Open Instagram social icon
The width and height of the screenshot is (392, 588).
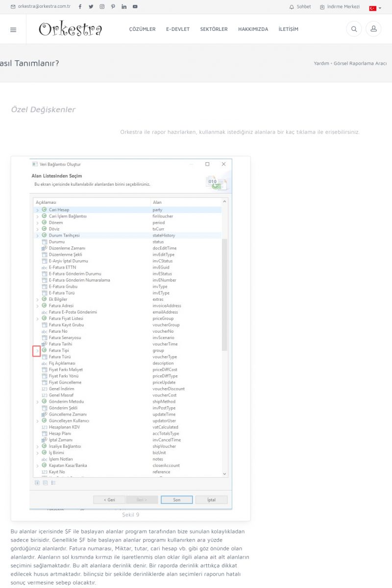(102, 7)
